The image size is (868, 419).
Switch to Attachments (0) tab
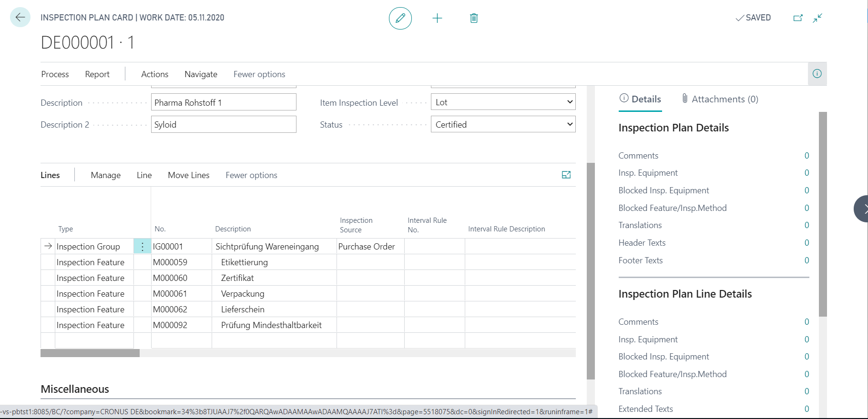coord(720,99)
